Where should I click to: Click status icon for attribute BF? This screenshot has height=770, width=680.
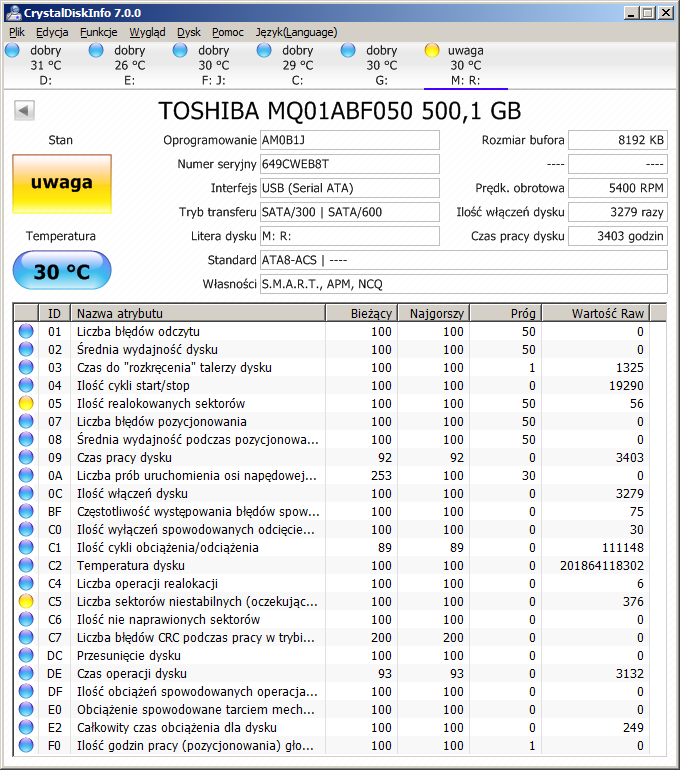(26, 512)
